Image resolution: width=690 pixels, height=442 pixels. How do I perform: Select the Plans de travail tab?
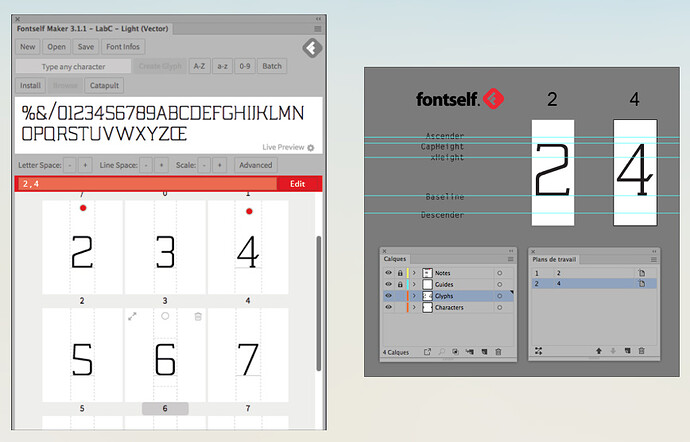pyautogui.click(x=554, y=259)
